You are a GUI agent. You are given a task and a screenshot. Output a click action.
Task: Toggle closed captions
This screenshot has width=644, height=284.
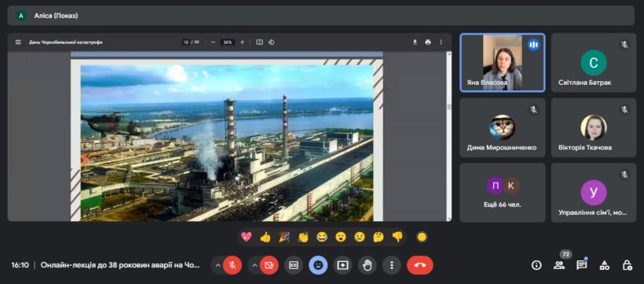point(294,265)
